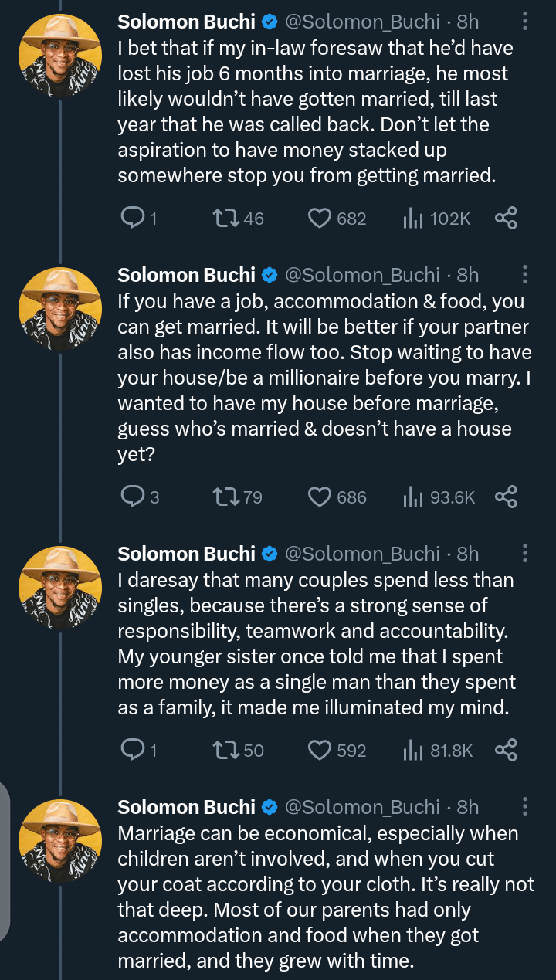Retweet the tweet with 79 retweets
This screenshot has height=980, width=556.
[224, 497]
